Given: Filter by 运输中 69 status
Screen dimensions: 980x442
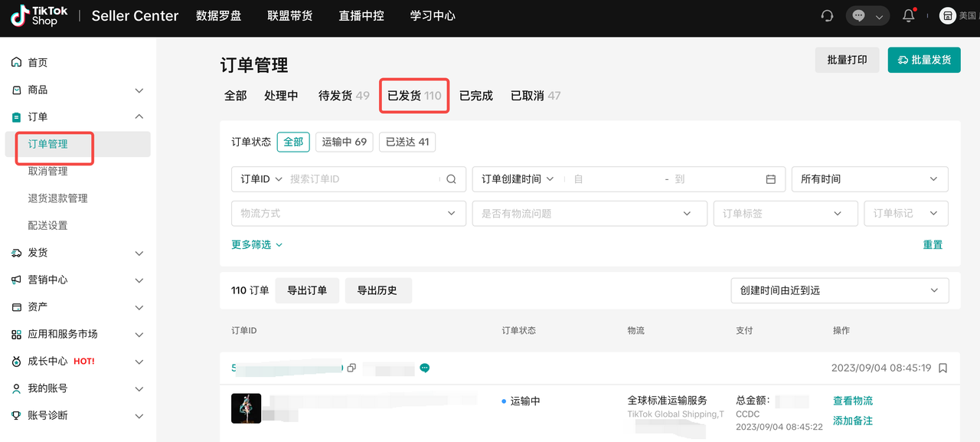Looking at the screenshot, I should pyautogui.click(x=344, y=142).
